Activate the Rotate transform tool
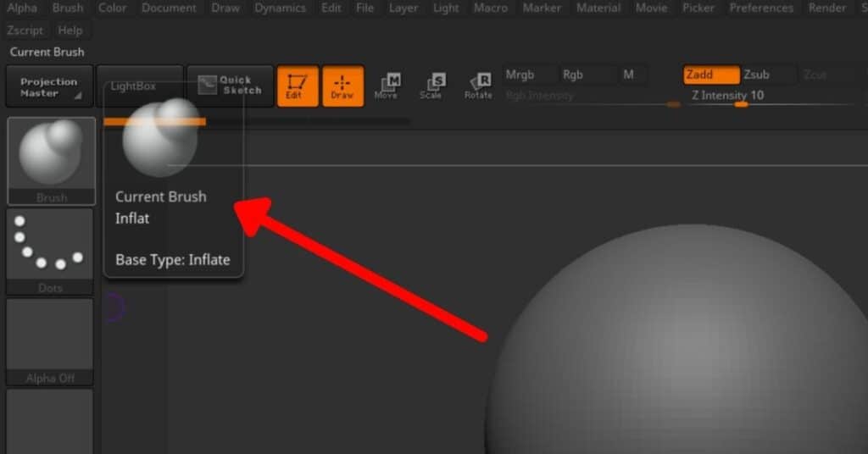Screen dimensions: 868x454 478,86
